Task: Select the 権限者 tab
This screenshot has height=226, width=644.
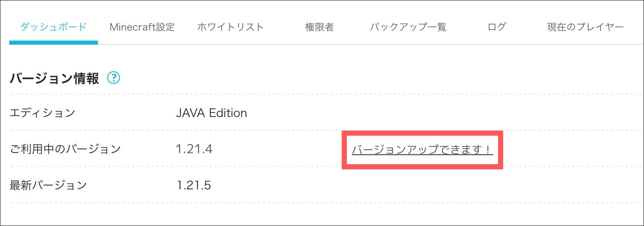Action: (320, 27)
